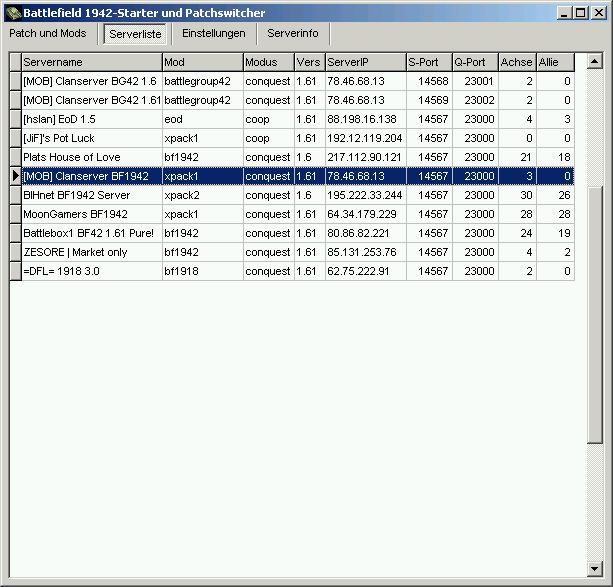The image size is (613, 587).
Task: Click scrollbar up arrow
Action: 595,61
